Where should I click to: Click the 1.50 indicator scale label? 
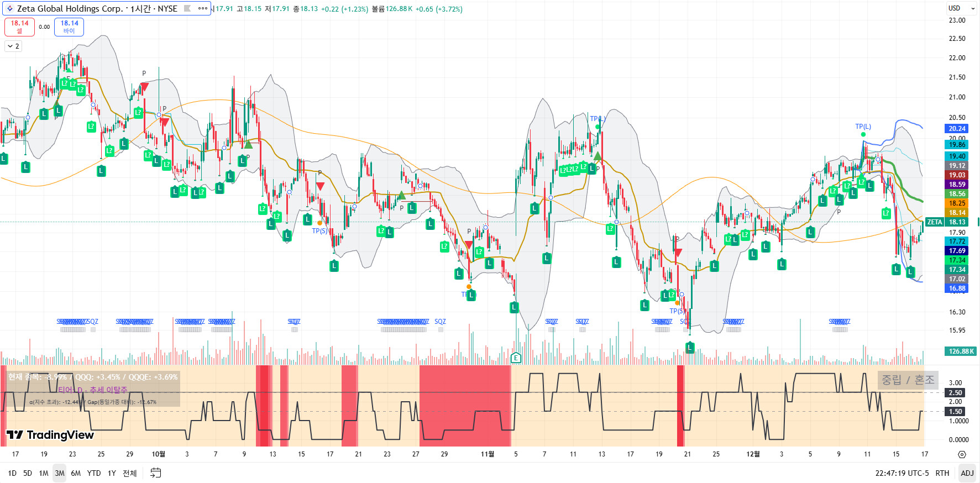(956, 412)
